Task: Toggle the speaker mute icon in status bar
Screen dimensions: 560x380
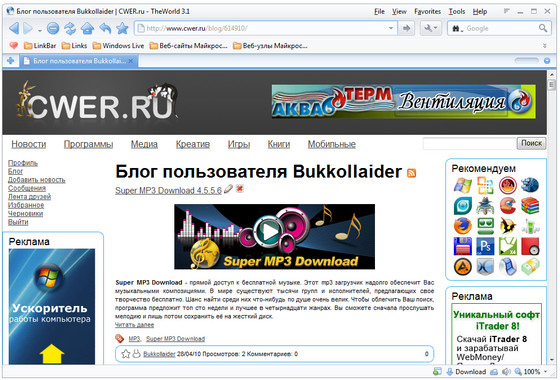Action: click(506, 372)
